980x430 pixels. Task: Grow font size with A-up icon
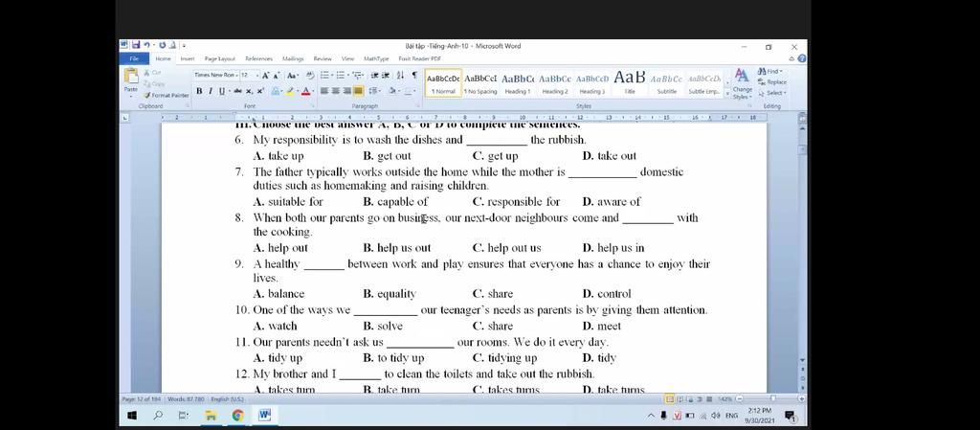coord(265,76)
